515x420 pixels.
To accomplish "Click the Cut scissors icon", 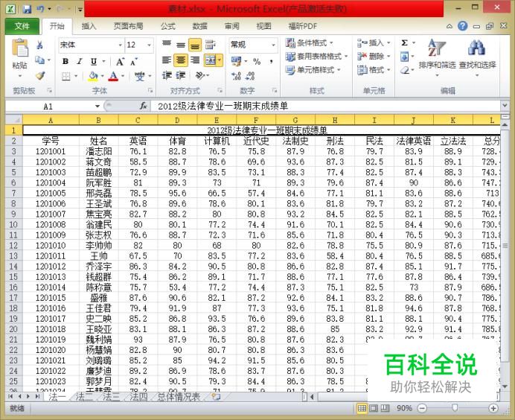I will click(x=39, y=45).
